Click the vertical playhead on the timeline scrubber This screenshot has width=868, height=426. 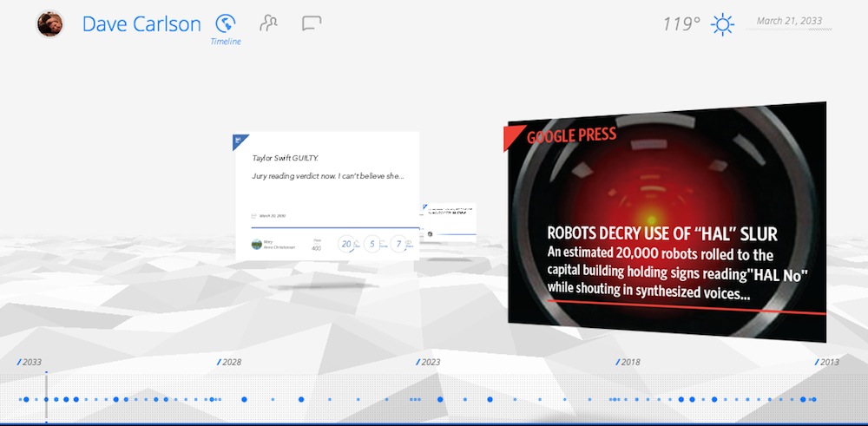[x=46, y=397]
